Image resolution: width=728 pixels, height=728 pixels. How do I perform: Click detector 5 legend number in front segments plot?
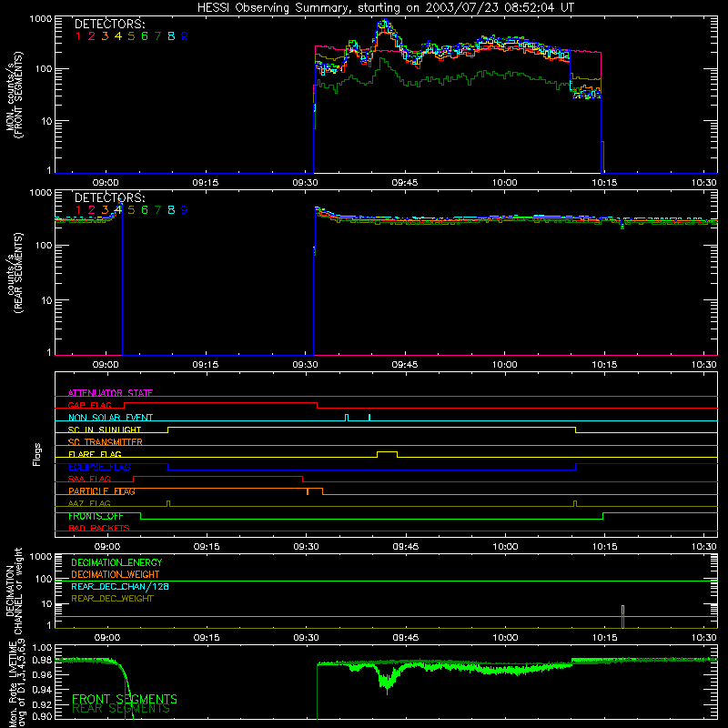(x=131, y=36)
